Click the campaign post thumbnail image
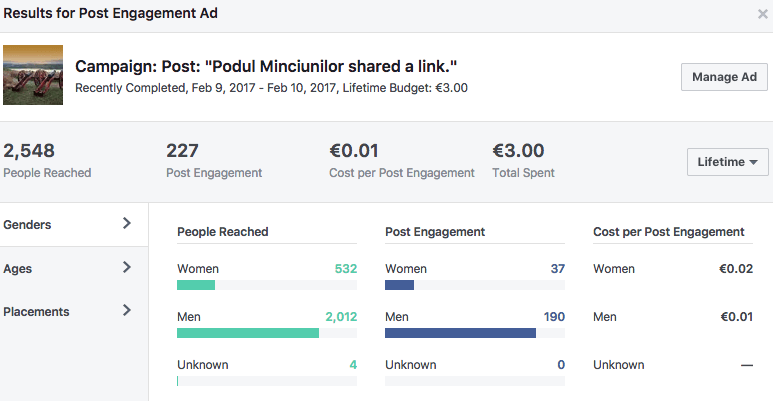 tap(33, 75)
